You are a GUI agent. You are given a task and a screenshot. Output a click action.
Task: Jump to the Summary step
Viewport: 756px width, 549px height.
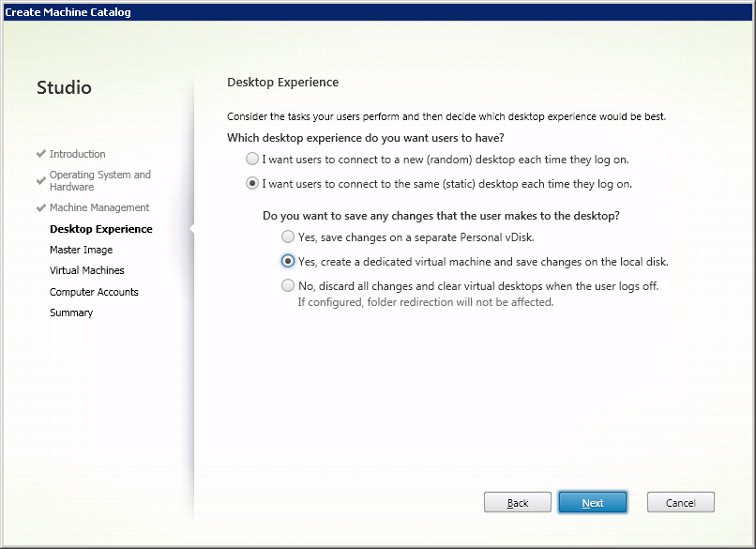[x=71, y=313]
